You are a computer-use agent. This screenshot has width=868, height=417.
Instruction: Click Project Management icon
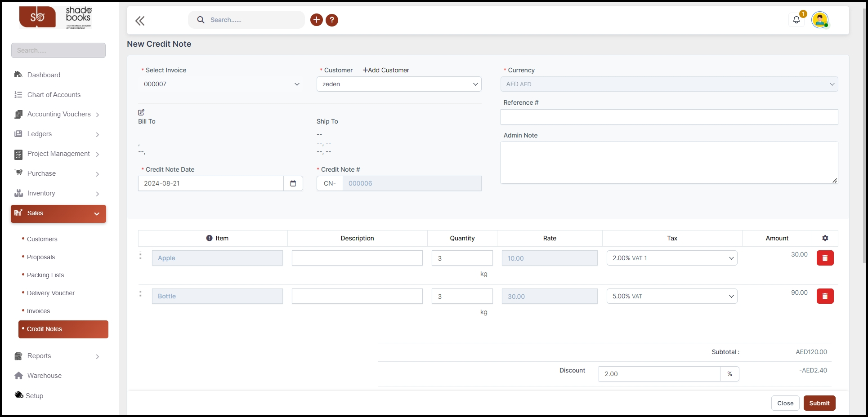(18, 154)
